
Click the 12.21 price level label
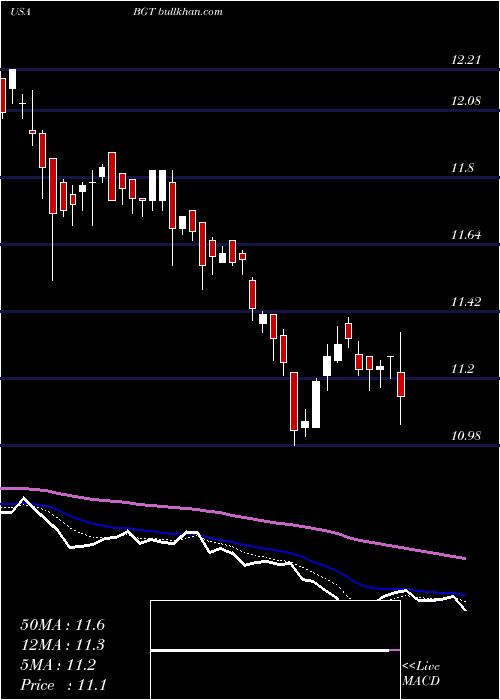tap(466, 60)
